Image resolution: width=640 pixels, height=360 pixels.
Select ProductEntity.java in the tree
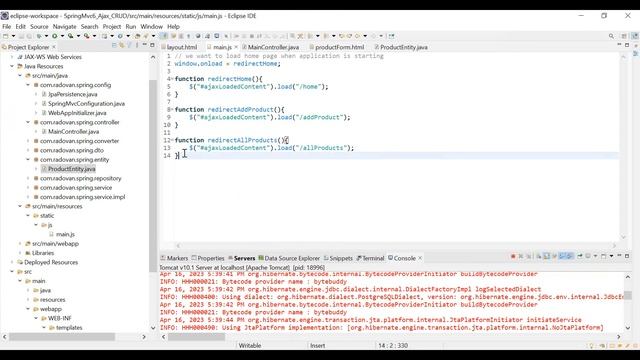tap(71, 169)
